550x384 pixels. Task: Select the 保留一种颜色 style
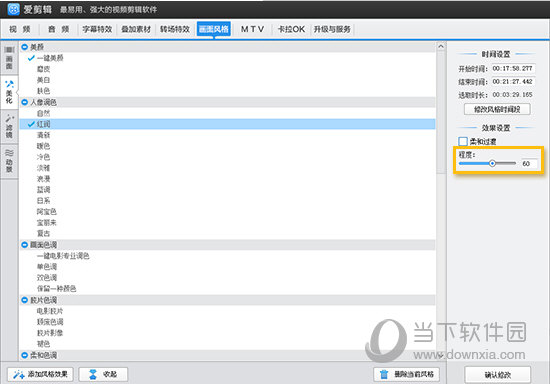56,288
